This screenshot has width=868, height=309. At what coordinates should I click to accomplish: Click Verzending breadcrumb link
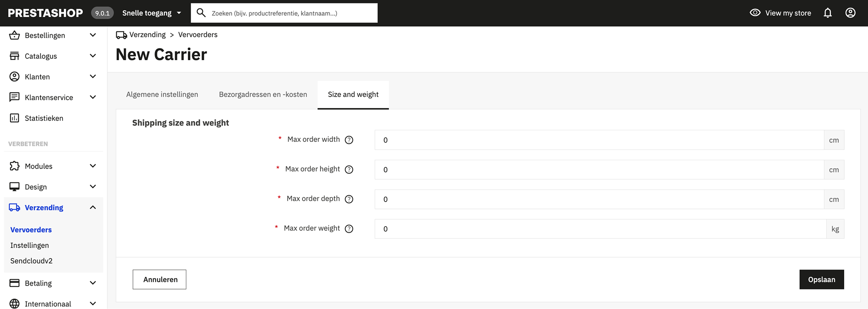[x=148, y=35]
